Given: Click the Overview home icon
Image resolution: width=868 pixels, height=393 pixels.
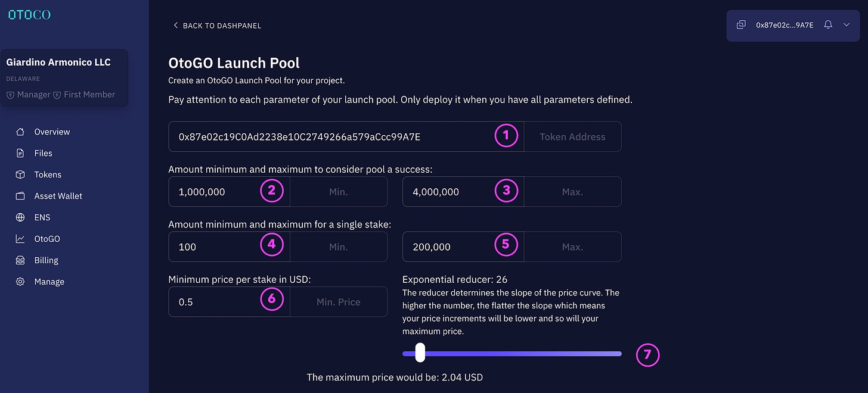Looking at the screenshot, I should coord(20,132).
